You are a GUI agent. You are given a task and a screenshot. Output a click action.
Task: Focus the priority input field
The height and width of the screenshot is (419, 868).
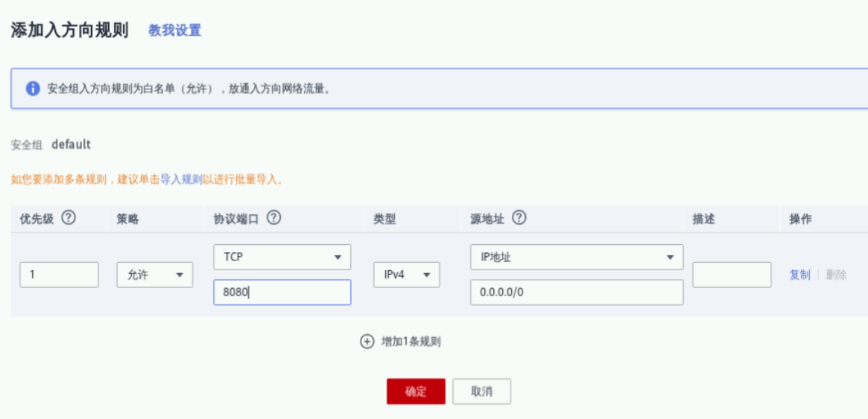click(x=60, y=275)
